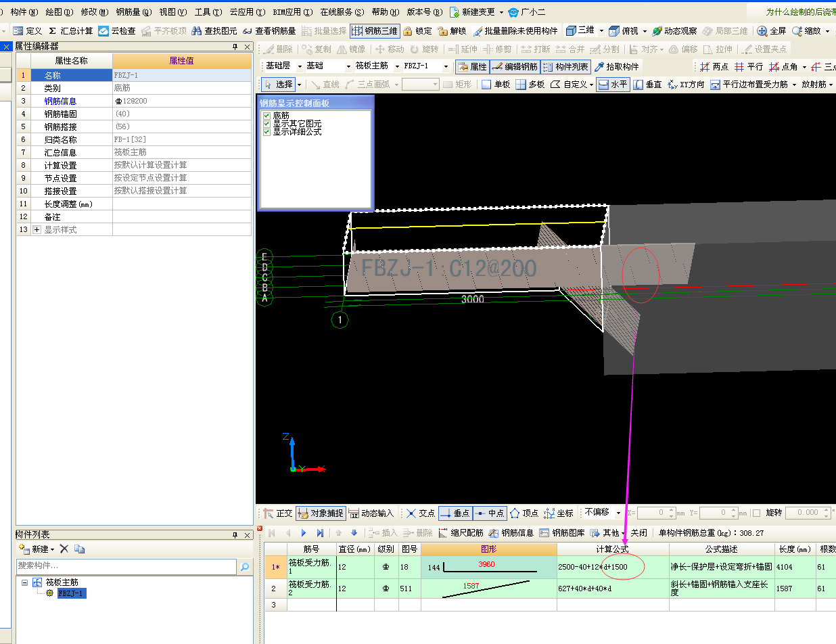Choose 多板 multi slab mode
Image resolution: width=836 pixels, height=644 pixels.
coord(530,85)
